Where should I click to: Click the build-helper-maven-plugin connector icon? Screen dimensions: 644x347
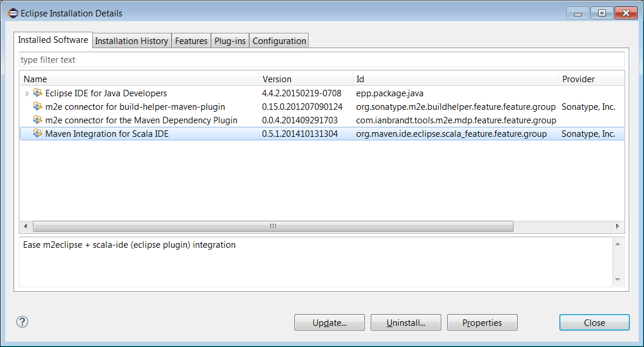[x=38, y=107]
